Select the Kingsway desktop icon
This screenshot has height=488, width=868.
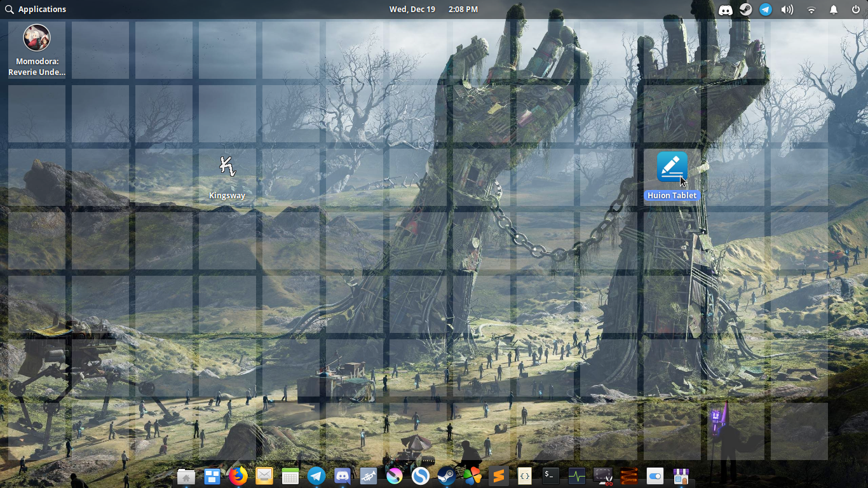(227, 177)
